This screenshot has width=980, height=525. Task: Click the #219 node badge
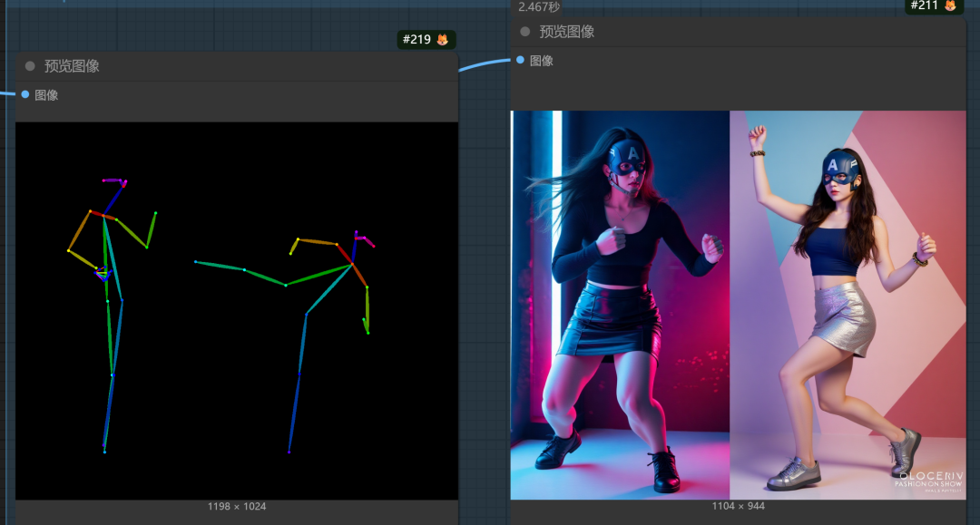426,39
